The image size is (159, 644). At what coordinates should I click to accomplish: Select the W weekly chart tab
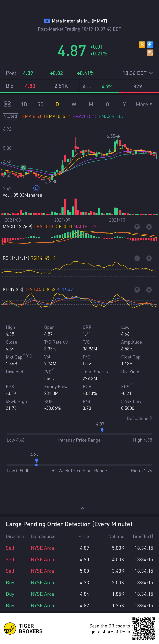(x=74, y=104)
